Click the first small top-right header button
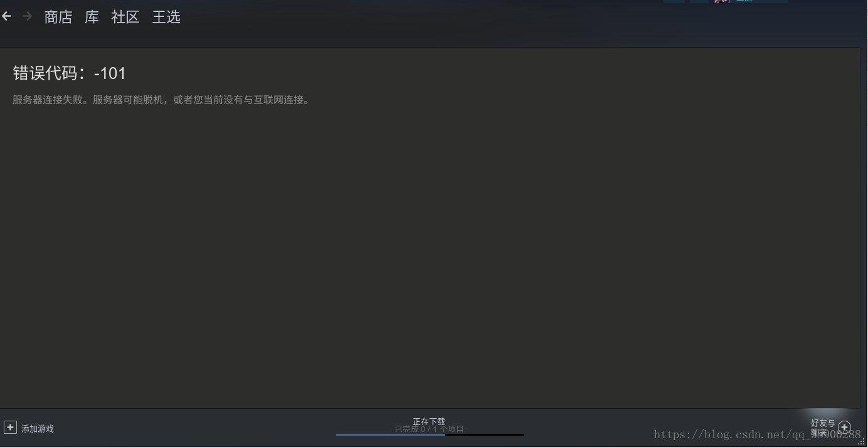The image size is (868, 447). 674,1
